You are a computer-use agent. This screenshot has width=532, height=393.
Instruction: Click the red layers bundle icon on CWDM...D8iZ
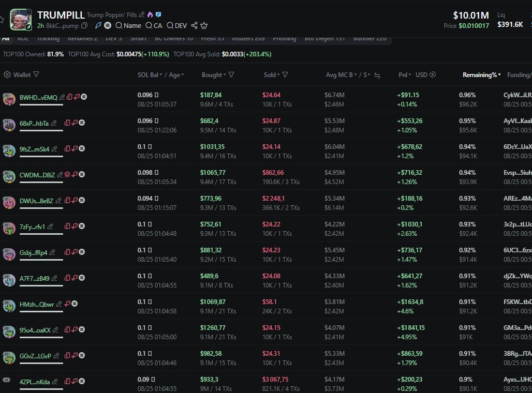67,174
